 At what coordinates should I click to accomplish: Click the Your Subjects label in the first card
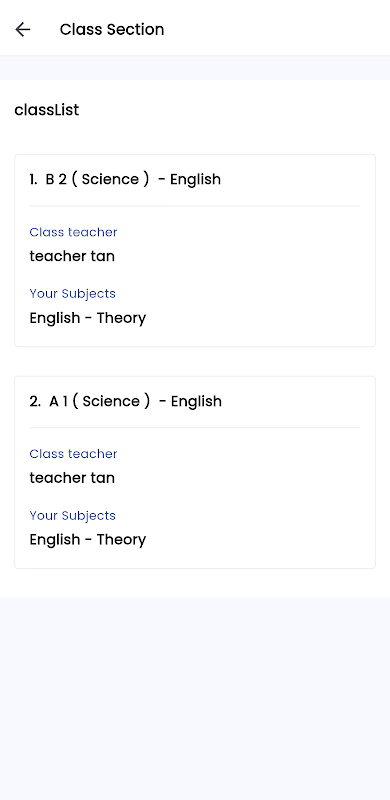pos(72,293)
